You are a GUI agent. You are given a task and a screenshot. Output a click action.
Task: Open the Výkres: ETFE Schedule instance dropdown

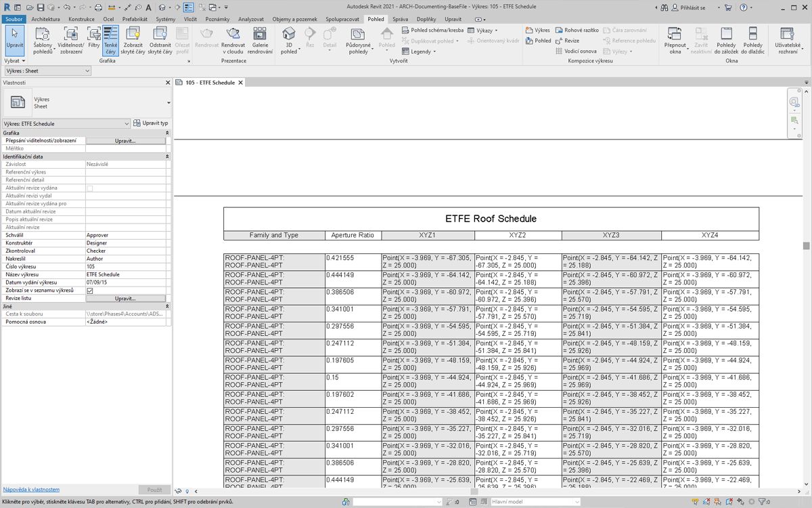coord(66,124)
